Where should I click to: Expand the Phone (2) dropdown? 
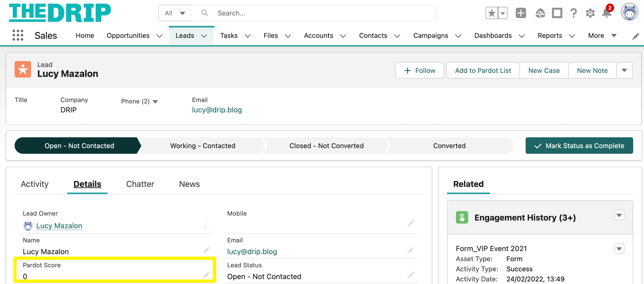pyautogui.click(x=155, y=101)
